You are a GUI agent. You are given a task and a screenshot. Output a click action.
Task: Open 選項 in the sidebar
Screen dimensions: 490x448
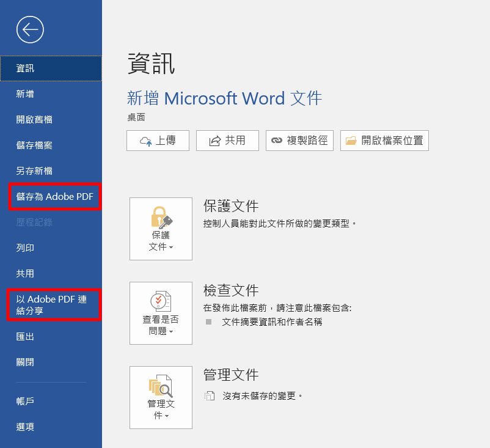[51, 427]
